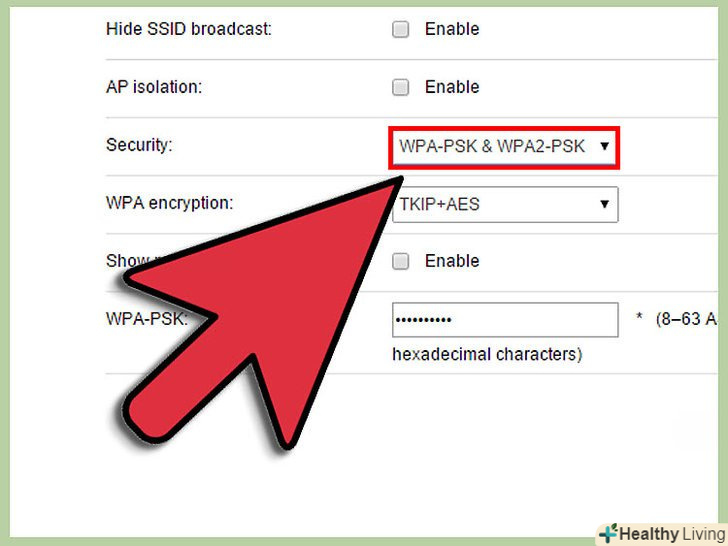Click Enable label beside Hide SSID broadcast
The width and height of the screenshot is (728, 546).
pos(452,29)
